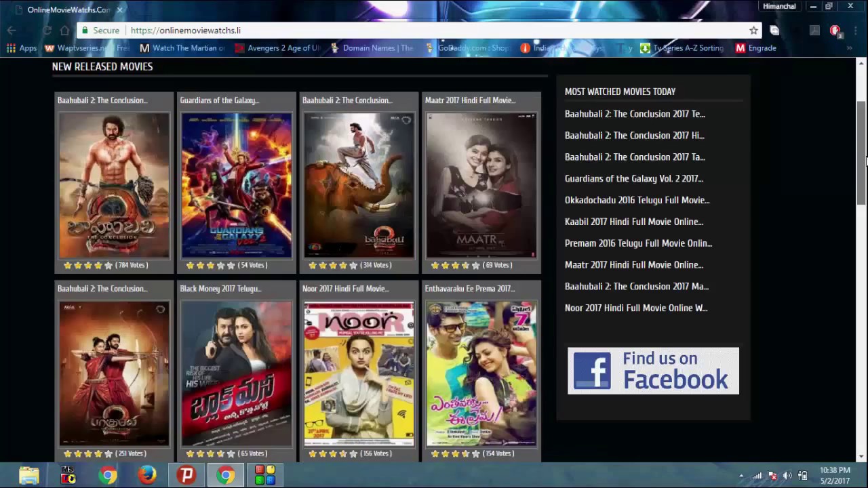
Task: Launch Firefox from the taskbar
Action: tap(147, 475)
